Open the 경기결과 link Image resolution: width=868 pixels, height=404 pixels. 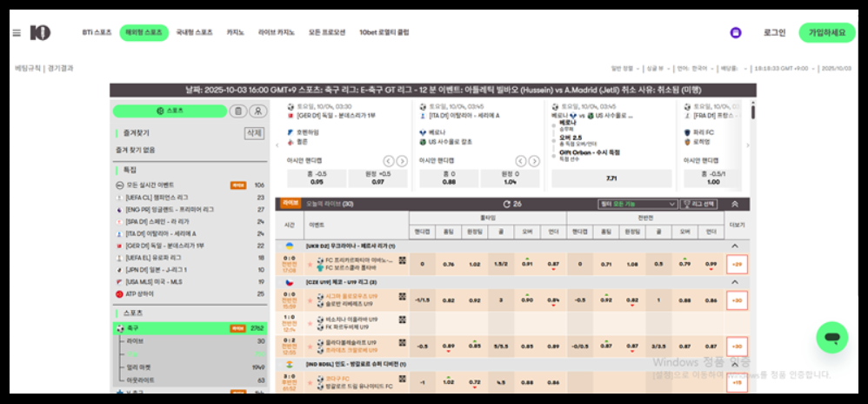click(60, 69)
